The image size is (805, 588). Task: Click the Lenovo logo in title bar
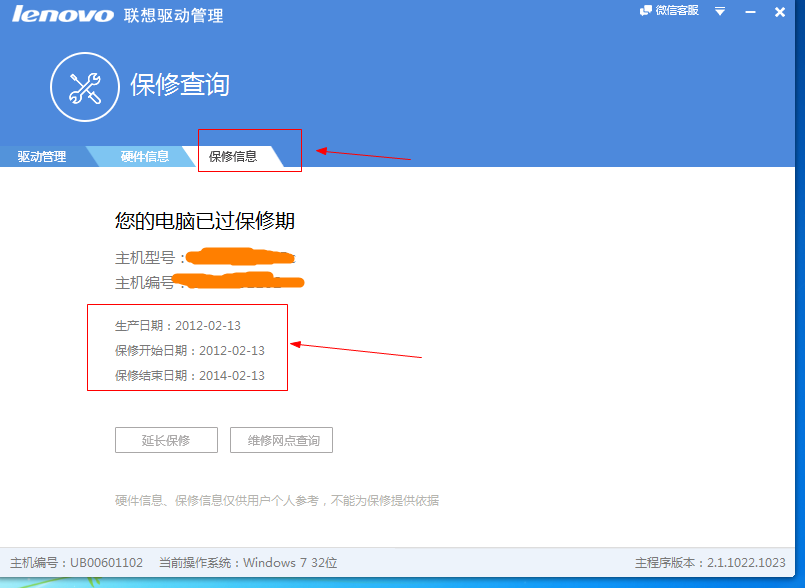point(63,14)
